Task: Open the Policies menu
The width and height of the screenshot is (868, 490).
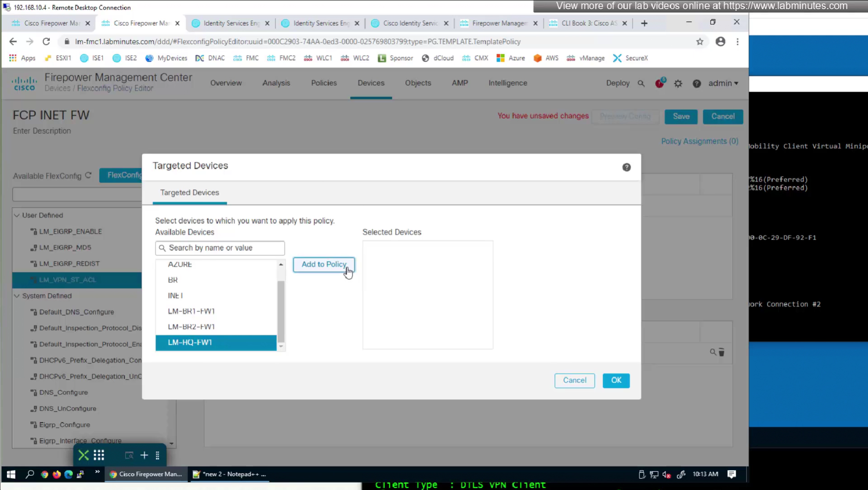Action: click(x=324, y=83)
